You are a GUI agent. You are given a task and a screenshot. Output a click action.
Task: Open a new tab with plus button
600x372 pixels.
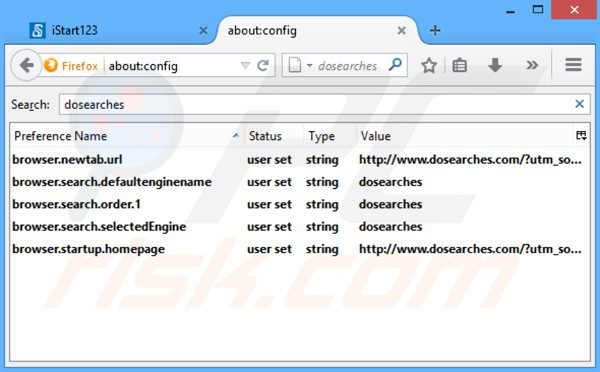pyautogui.click(x=435, y=30)
